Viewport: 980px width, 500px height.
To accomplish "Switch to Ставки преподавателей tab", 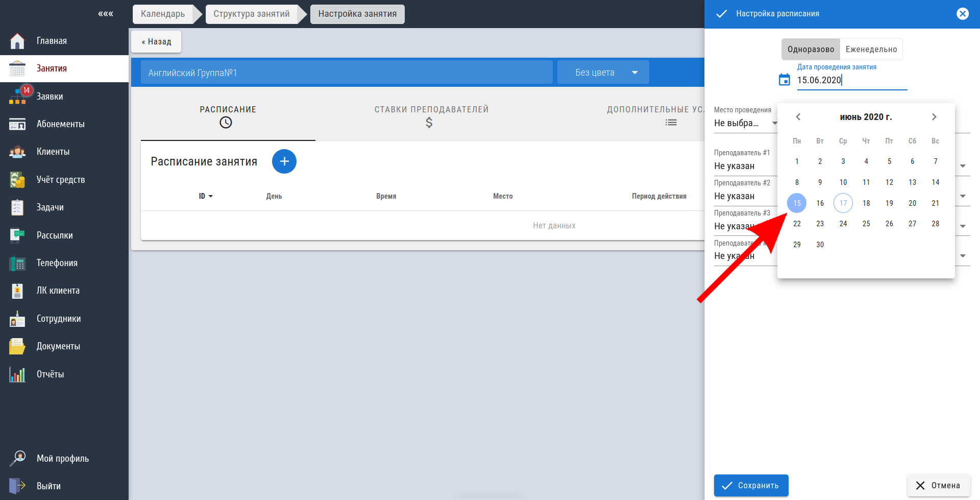I will [432, 116].
